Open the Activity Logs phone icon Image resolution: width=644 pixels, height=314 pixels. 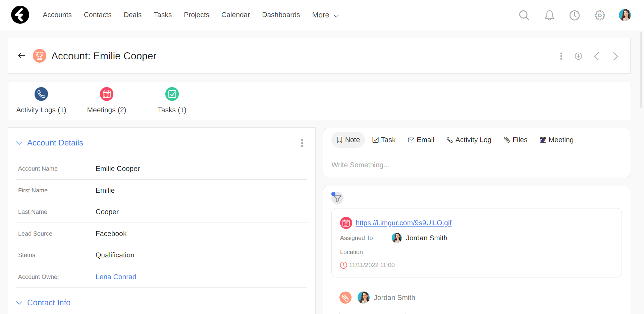(41, 94)
